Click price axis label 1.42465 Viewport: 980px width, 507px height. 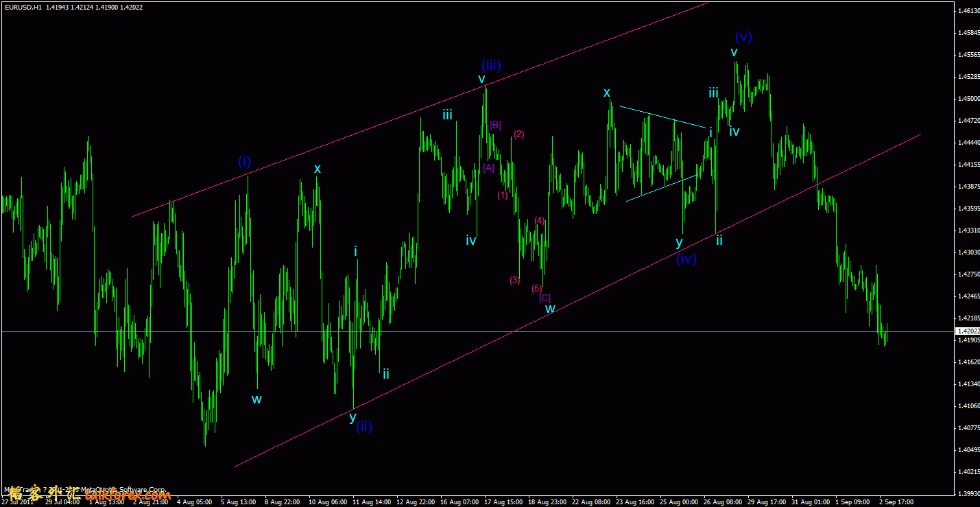pos(968,296)
